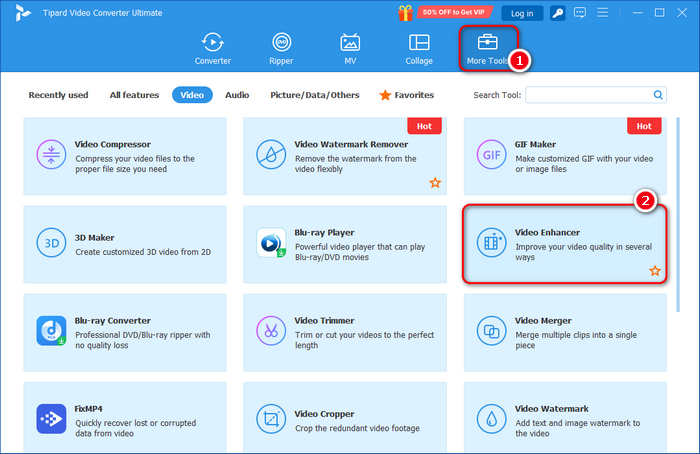
Task: Open the Video Watermark Remover title
Action: 351,144
